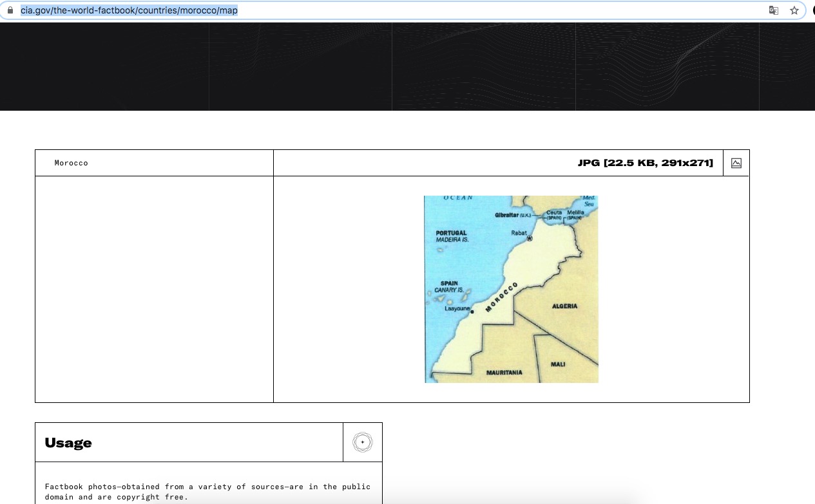The height and width of the screenshot is (504, 815).
Task: Click the JPG [22.5 KB, 291x271] label
Action: [645, 163]
